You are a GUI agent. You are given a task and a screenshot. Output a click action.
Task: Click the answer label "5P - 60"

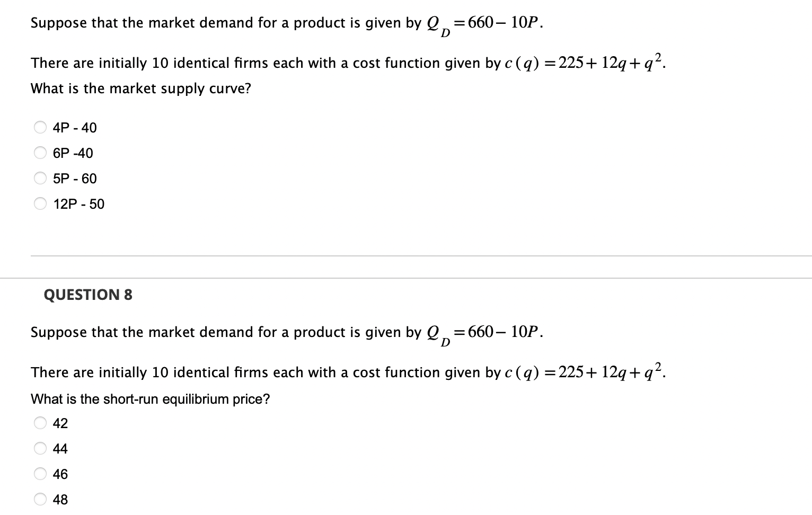click(x=75, y=179)
